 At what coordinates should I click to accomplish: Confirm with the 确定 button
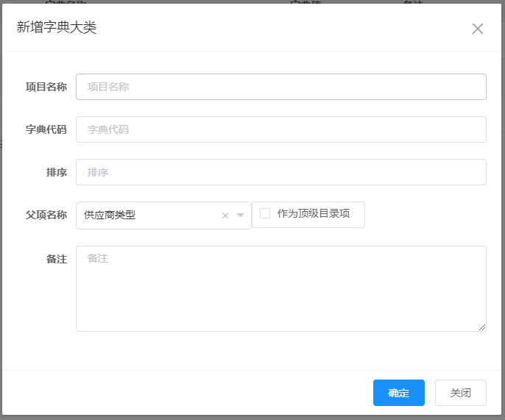point(399,393)
